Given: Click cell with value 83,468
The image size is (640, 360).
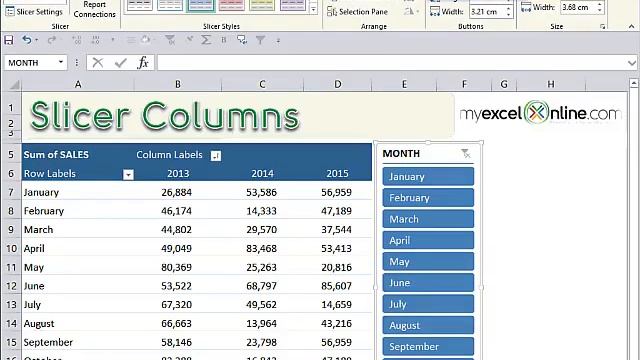Looking at the screenshot, I should point(262,248).
